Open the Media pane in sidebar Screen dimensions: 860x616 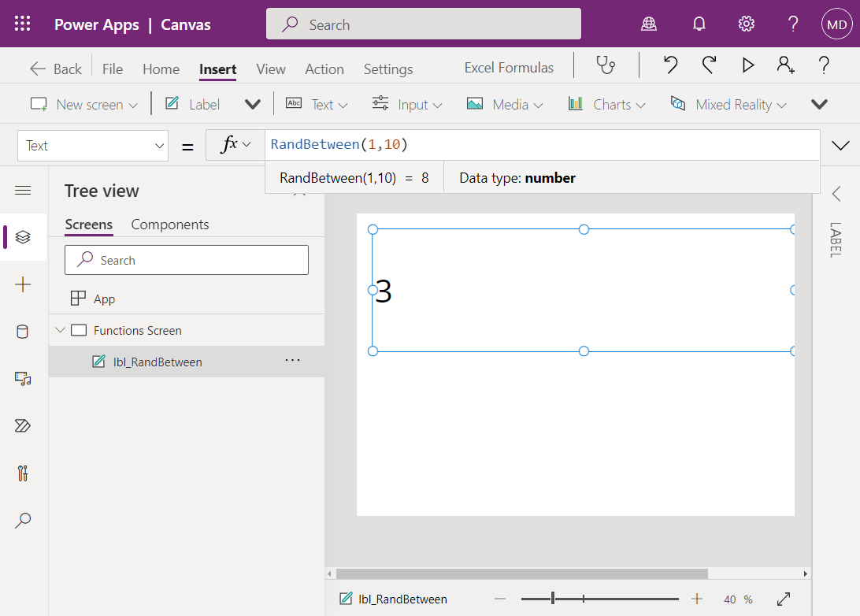23,378
